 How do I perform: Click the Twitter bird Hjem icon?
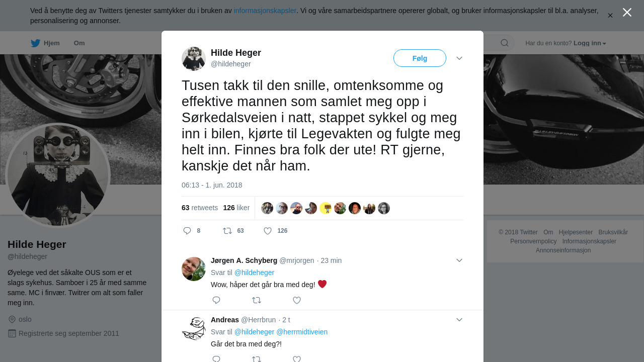pyautogui.click(x=36, y=43)
